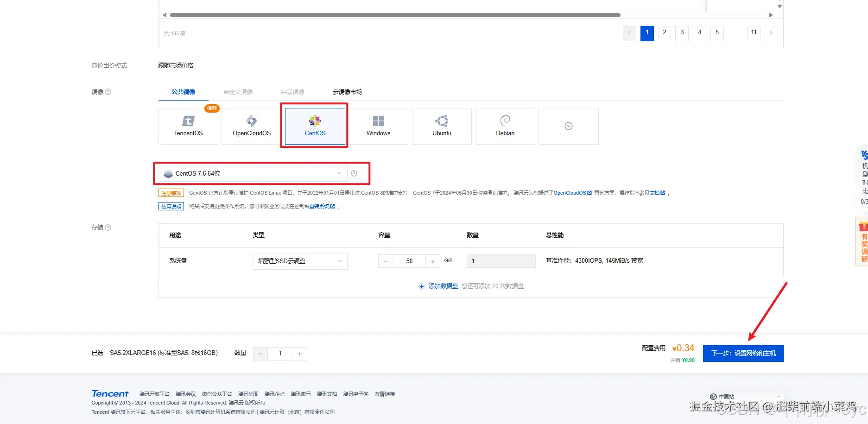Click help icon next to 存储 label

coord(108,228)
